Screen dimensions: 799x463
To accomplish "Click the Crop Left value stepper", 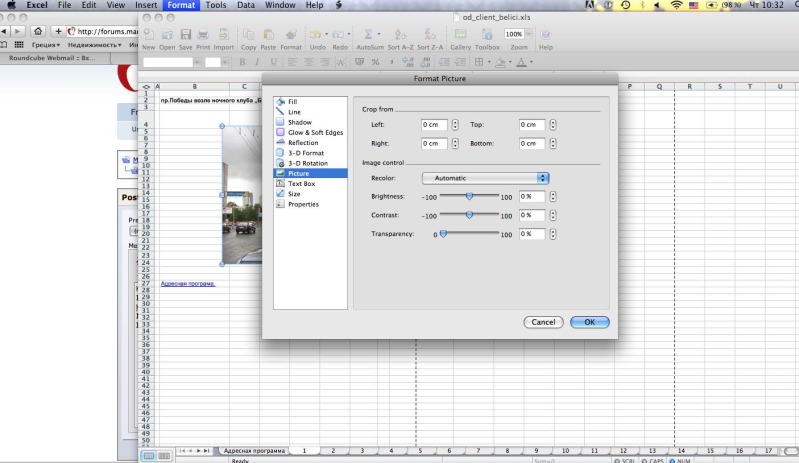I will coord(455,125).
